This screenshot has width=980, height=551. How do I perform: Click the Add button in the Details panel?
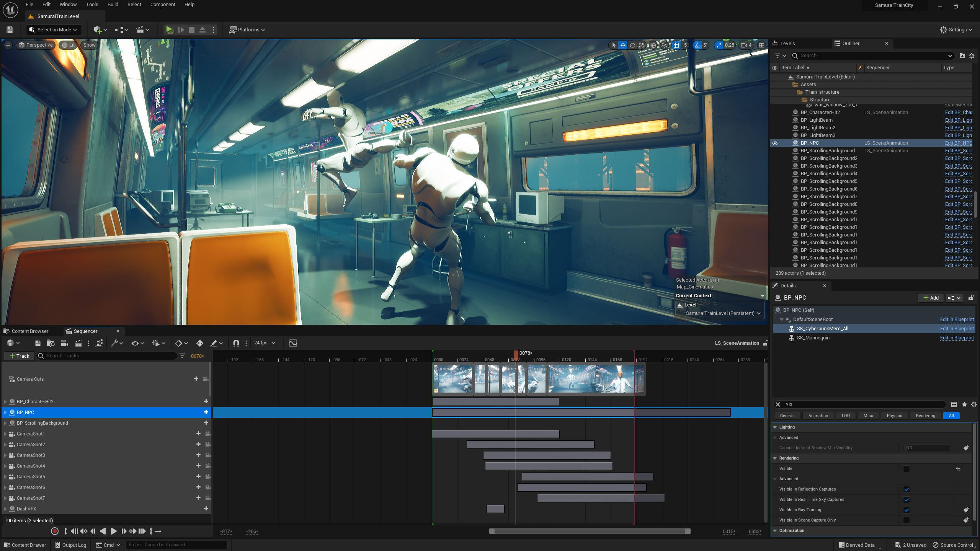[x=930, y=298]
